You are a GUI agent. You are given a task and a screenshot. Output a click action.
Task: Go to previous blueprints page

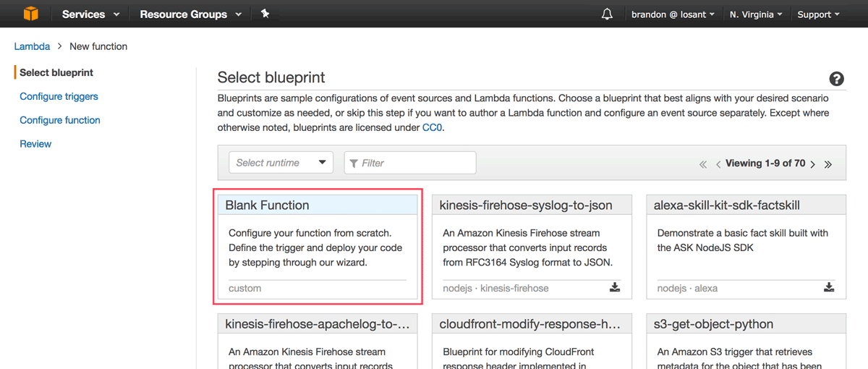point(718,164)
